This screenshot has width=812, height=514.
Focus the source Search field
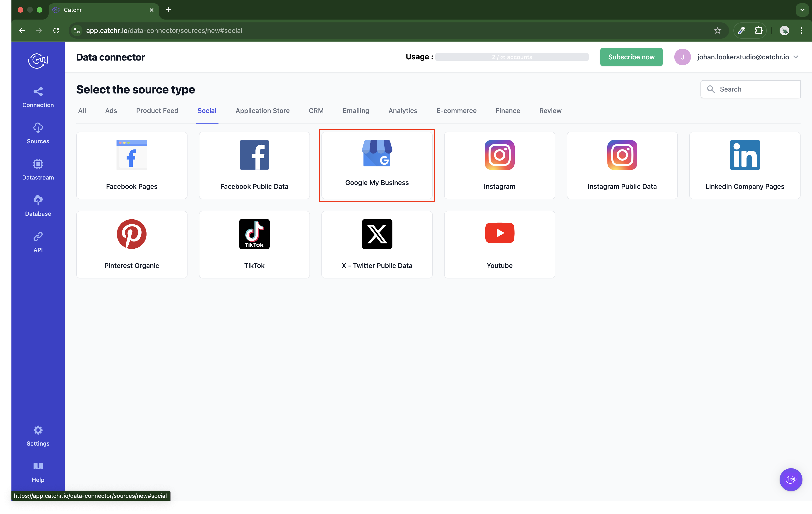tap(750, 89)
